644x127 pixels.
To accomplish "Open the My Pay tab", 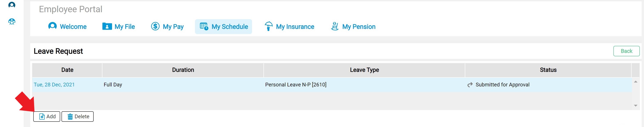I will [x=173, y=27].
